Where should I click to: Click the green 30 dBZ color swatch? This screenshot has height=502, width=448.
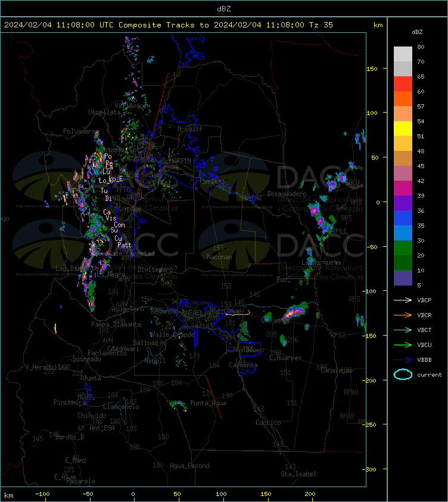403,247
